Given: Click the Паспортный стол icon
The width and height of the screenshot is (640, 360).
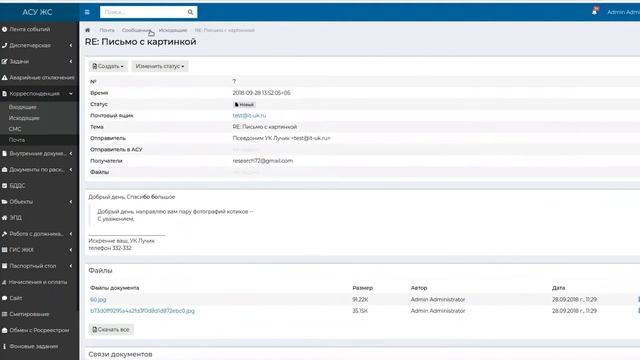Looking at the screenshot, I should 4,266.
